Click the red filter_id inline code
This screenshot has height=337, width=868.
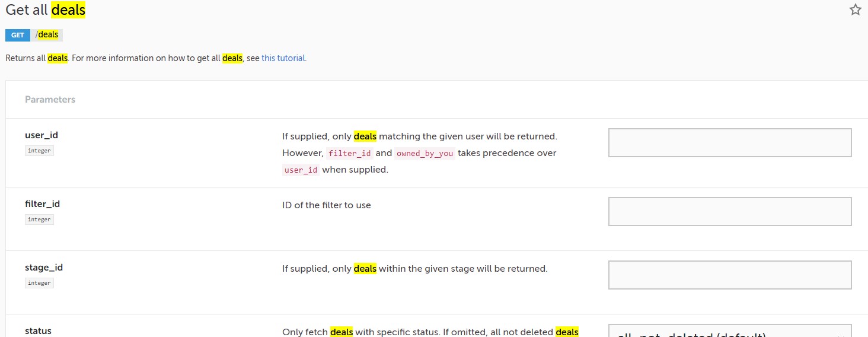click(x=350, y=153)
